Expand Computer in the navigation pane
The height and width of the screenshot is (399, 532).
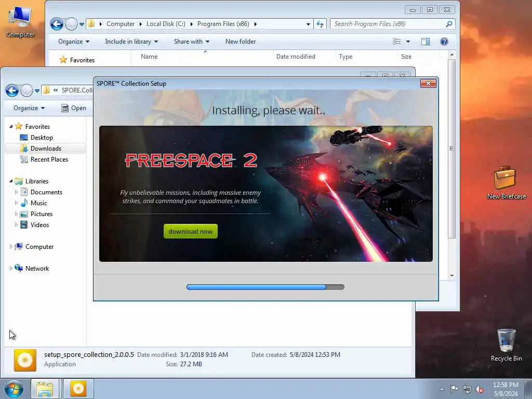(x=11, y=247)
